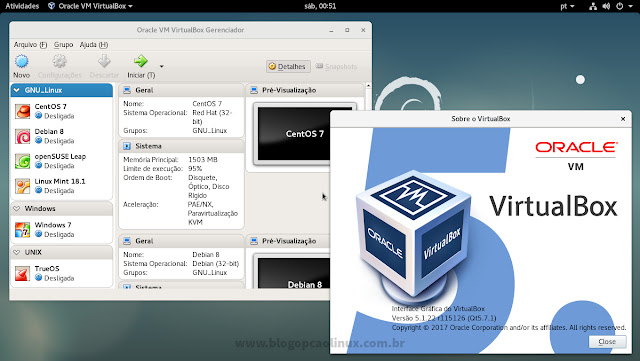Collapse the GNU_Linux group

tap(17, 90)
